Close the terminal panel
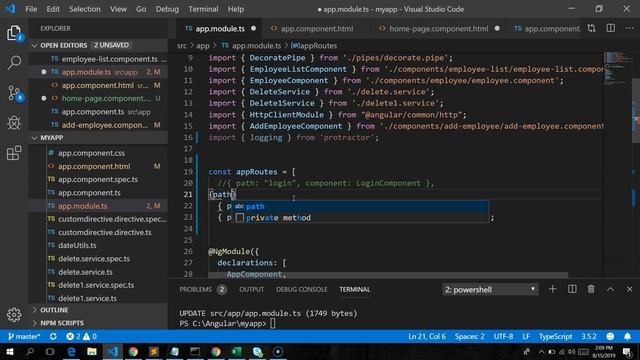Viewport: 640px width, 360px height. [x=629, y=289]
